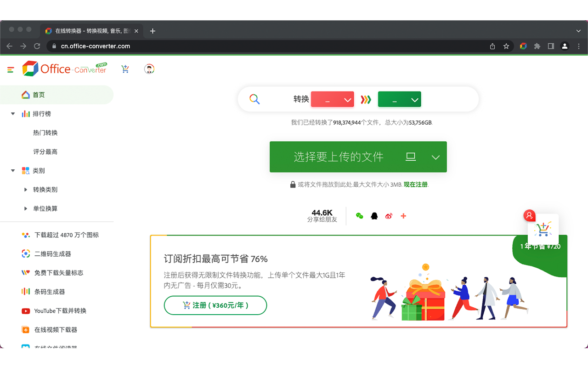
Task: Click the shopping cart icon in header
Action: [125, 69]
